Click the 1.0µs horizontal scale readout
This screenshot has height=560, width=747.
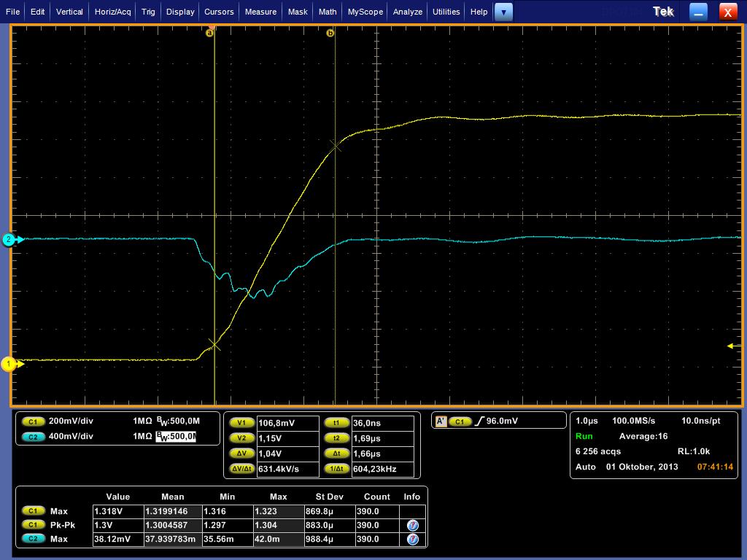[587, 421]
